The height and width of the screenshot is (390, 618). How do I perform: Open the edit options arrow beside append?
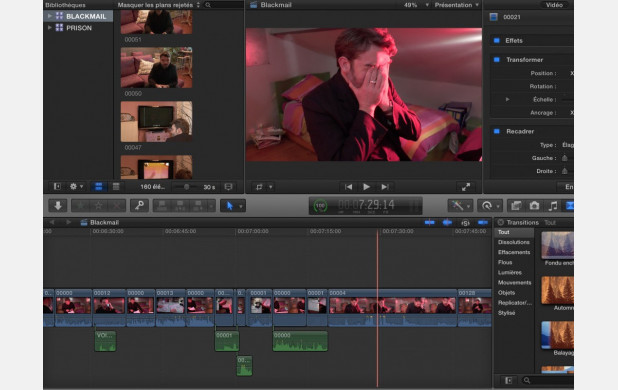(212, 206)
